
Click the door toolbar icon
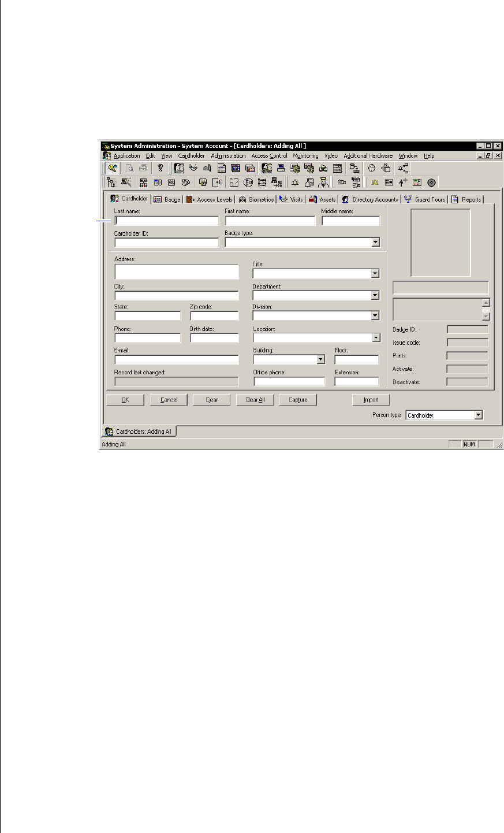[x=218, y=183]
